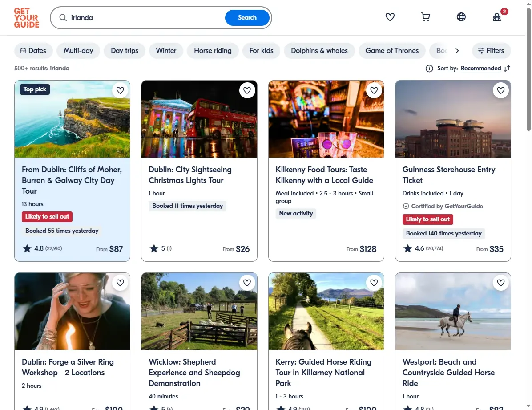Click the red bus Christmas lights photo
The width and height of the screenshot is (532, 410).
pyautogui.click(x=199, y=119)
